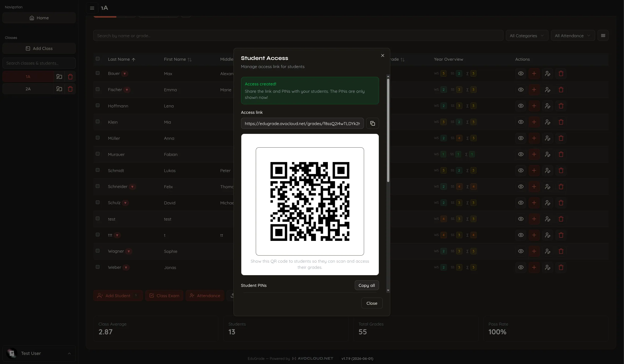The width and height of the screenshot is (624, 364).
Task: Tick the checkbox for Bauer row
Action: pos(98,73)
